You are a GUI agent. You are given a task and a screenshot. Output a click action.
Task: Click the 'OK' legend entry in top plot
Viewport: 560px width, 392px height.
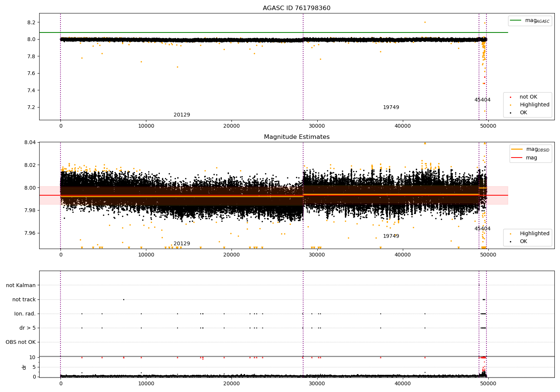click(523, 113)
